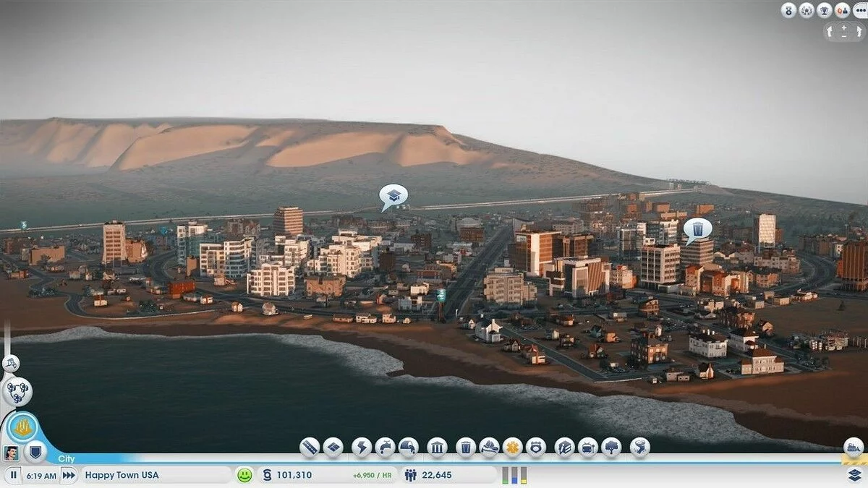Open the Education menu

(x=565, y=447)
